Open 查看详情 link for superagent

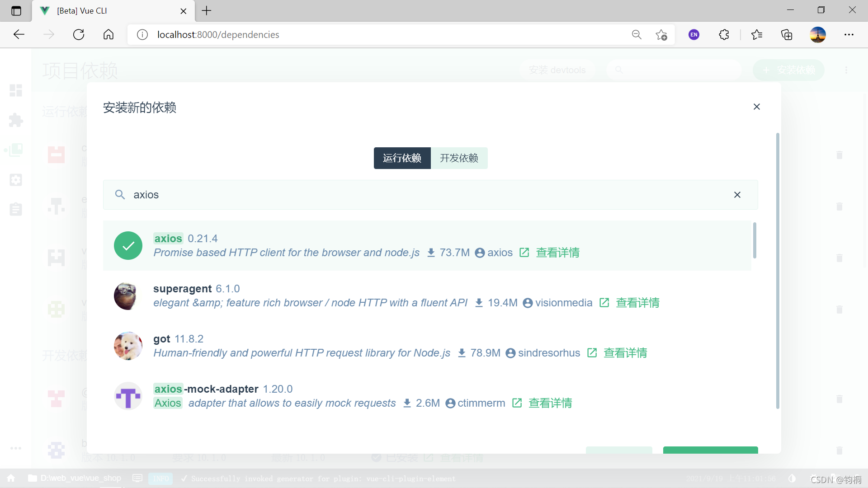tap(637, 303)
